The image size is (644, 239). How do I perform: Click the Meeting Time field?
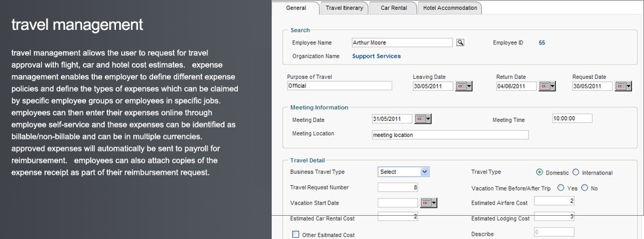[x=572, y=118]
